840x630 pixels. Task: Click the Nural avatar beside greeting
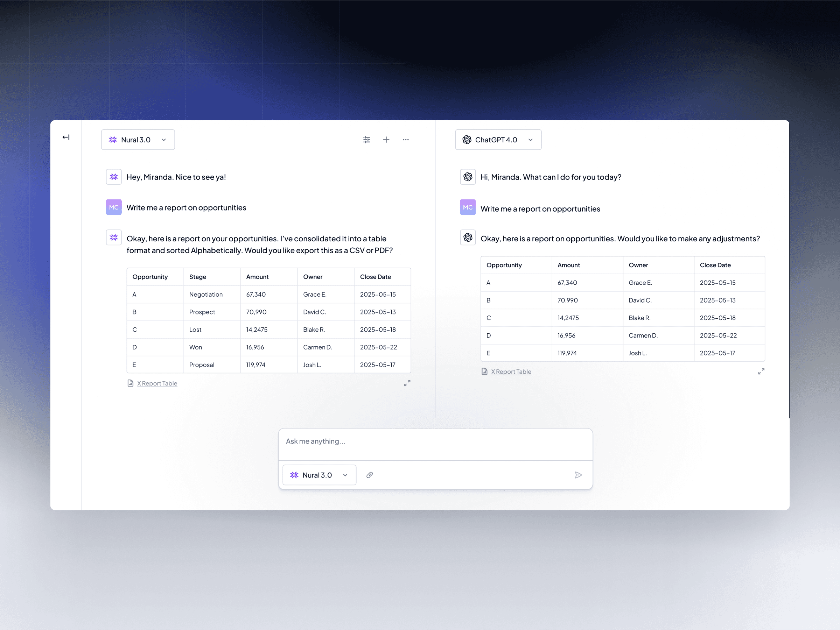point(114,177)
